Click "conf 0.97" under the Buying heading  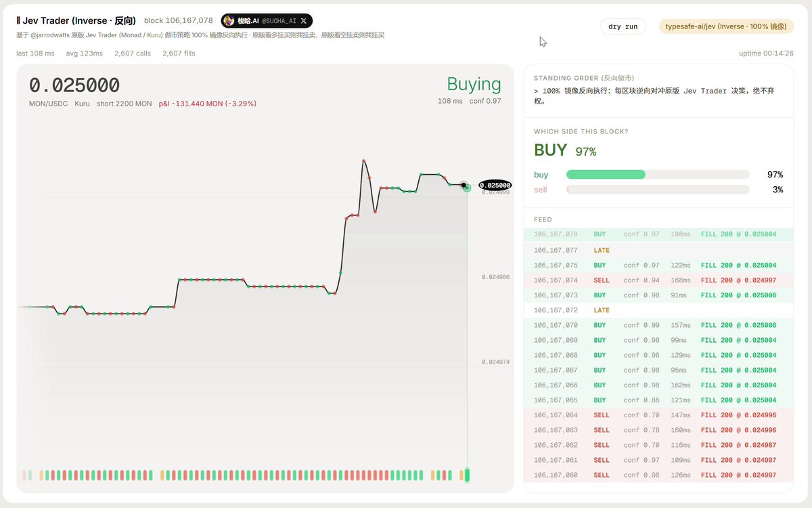pos(485,101)
